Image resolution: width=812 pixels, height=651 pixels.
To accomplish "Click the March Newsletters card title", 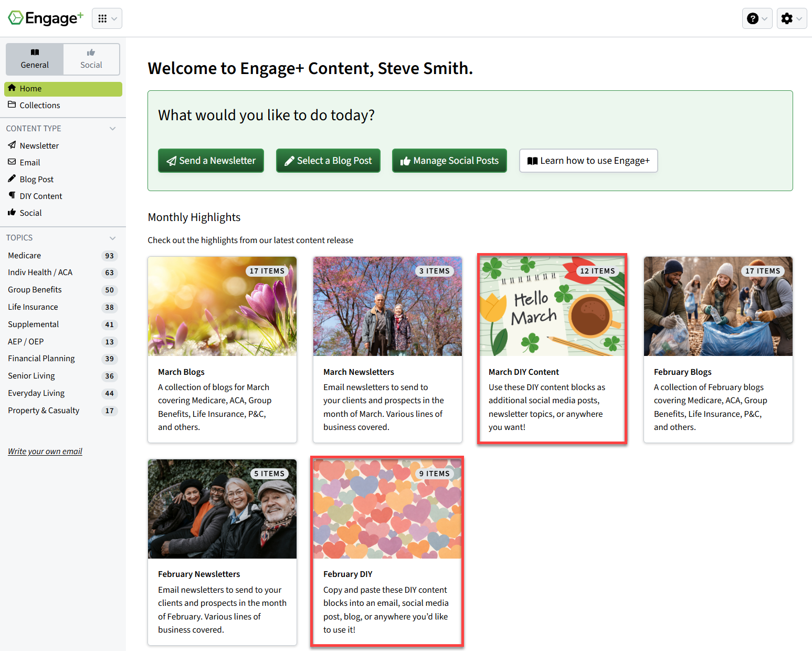I will 358,372.
